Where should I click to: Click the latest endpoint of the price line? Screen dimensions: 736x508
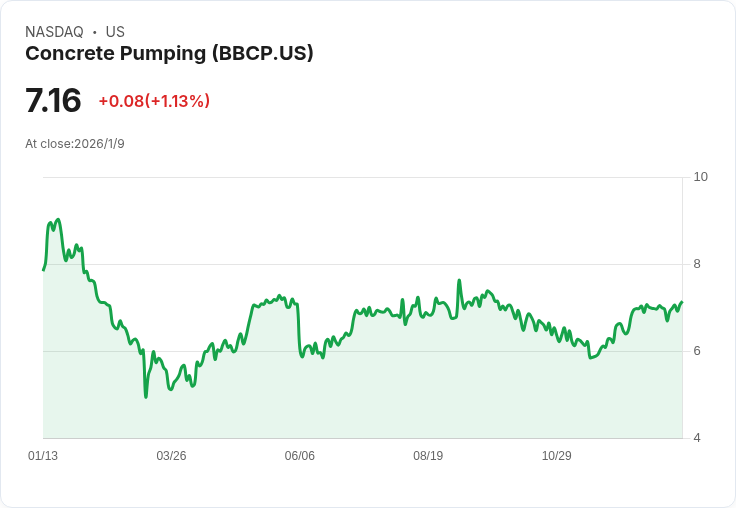[x=681, y=302]
